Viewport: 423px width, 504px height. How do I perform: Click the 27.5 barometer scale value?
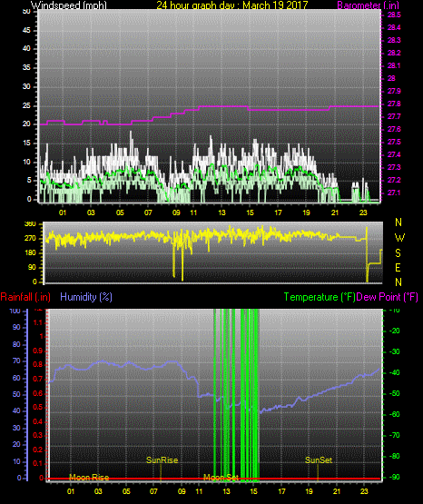[394, 142]
